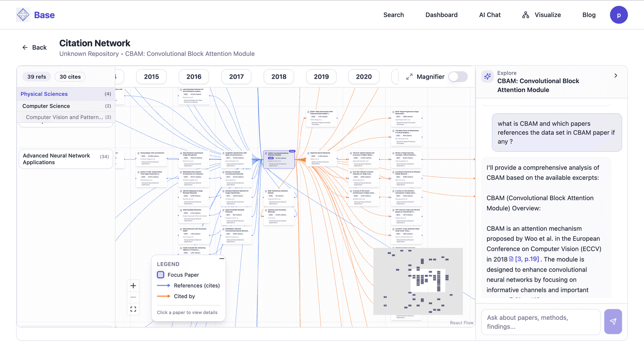Viewport: 644px width, 348px height.
Task: Focus the ask about papers input
Action: (541, 322)
